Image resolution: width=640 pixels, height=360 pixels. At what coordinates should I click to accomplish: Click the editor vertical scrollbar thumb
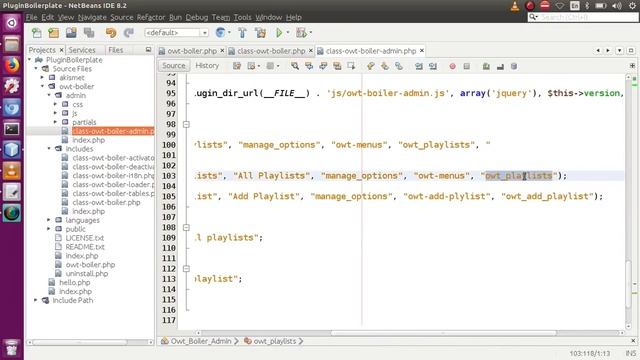tap(629, 284)
